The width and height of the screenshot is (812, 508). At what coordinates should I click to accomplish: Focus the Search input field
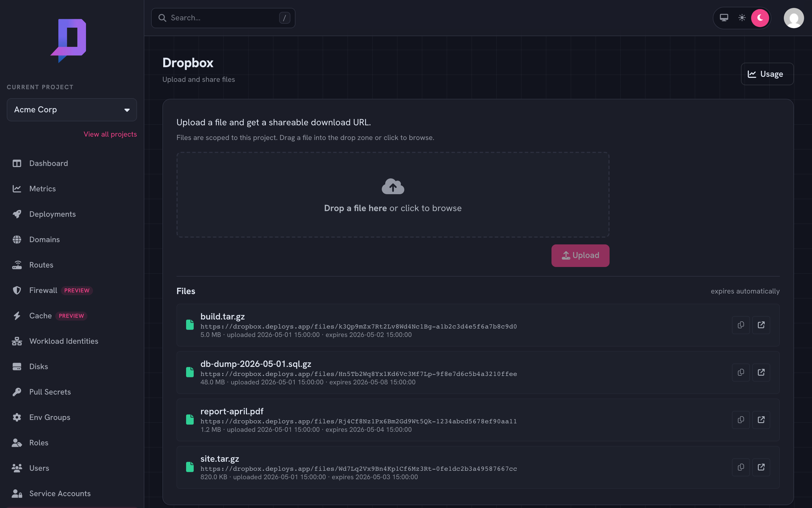coord(223,18)
